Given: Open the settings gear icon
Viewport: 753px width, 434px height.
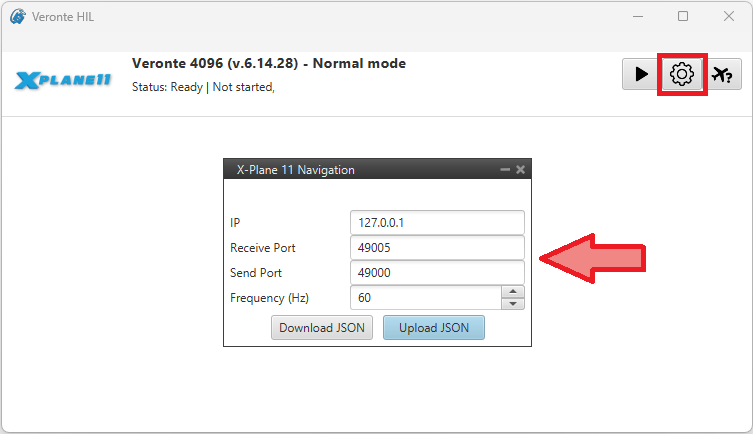Looking at the screenshot, I should tap(682, 75).
